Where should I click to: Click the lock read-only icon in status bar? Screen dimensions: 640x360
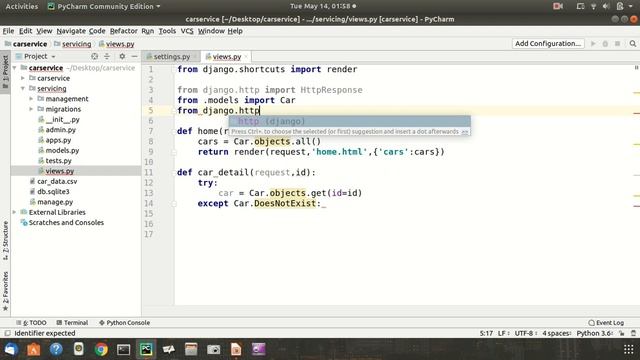click(622, 333)
